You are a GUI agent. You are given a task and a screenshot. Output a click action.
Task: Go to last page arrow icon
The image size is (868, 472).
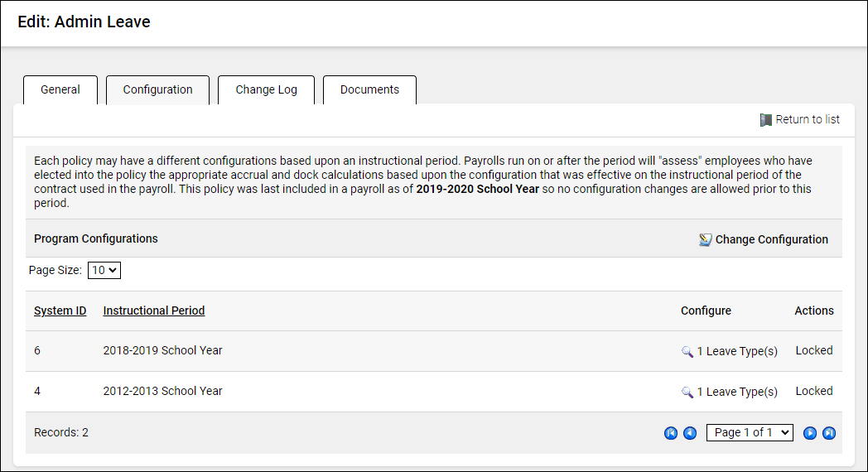click(828, 433)
